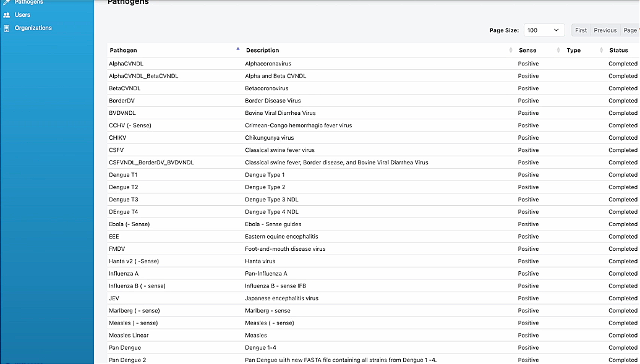Sort by the Description column header text
Screen dimensions: 640x364
click(262, 50)
